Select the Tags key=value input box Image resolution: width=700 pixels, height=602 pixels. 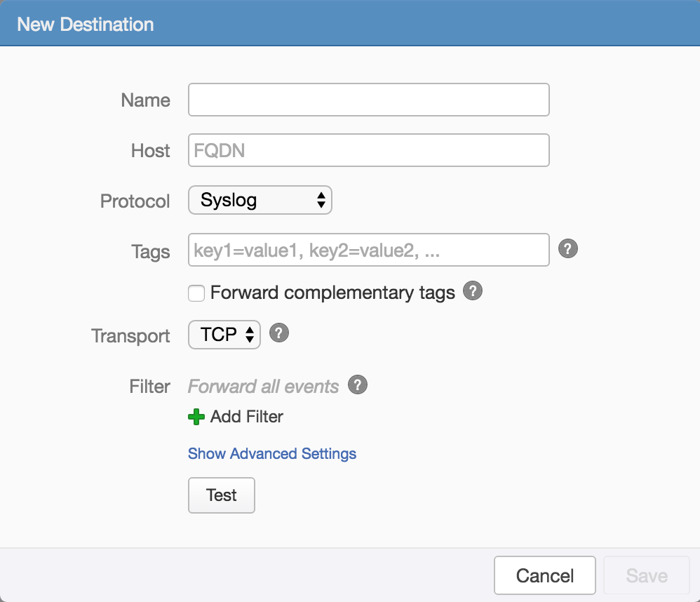pos(368,250)
